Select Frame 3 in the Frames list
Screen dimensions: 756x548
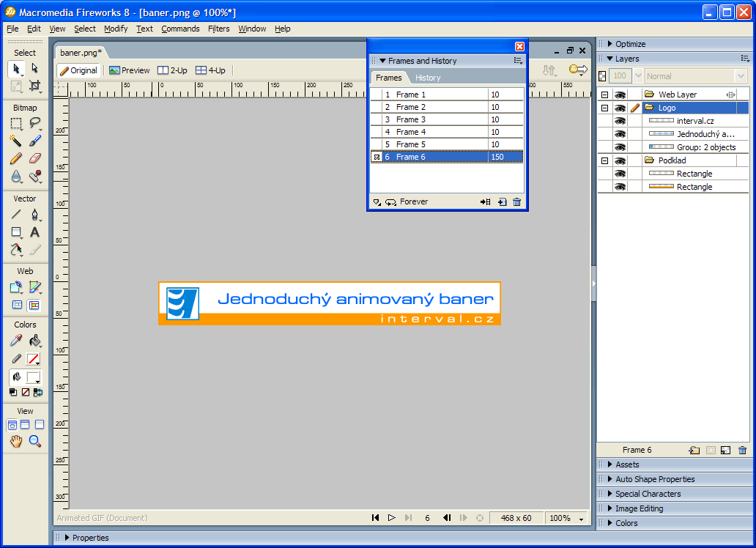point(446,119)
